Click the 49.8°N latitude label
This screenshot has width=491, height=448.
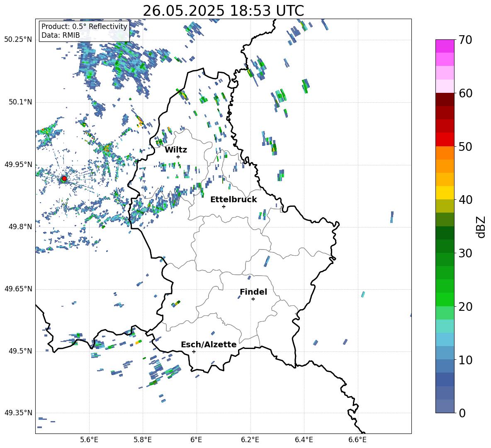pyautogui.click(x=20, y=227)
